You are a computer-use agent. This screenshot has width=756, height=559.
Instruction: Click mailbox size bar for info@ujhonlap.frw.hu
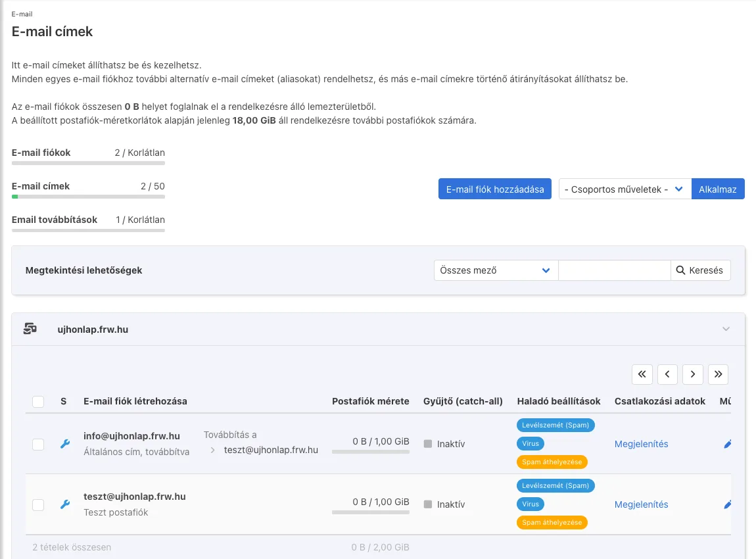point(371,452)
